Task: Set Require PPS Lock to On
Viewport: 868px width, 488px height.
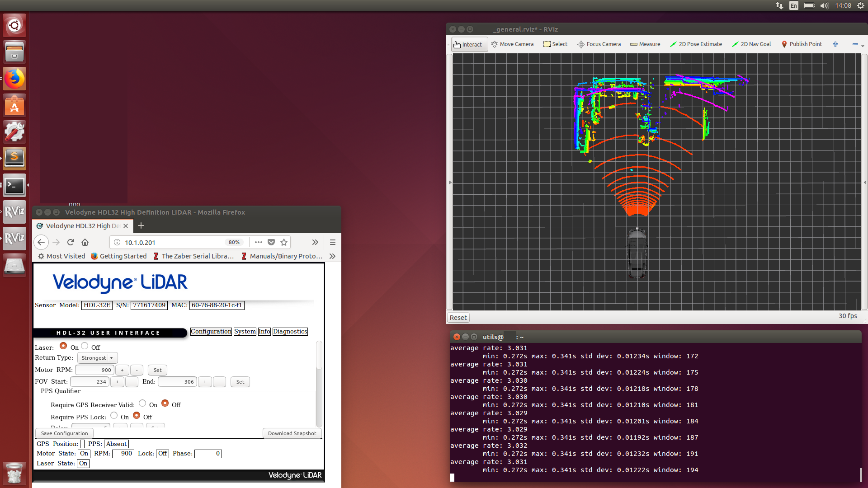Action: point(114,416)
